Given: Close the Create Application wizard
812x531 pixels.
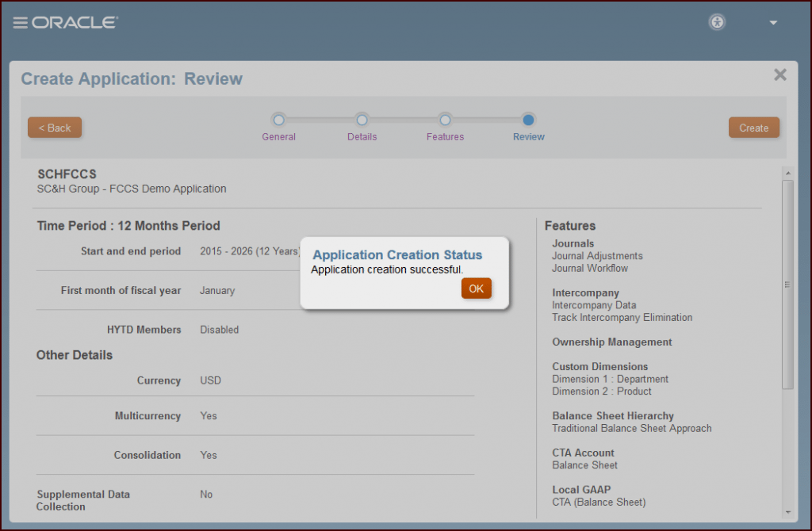Looking at the screenshot, I should point(780,75).
